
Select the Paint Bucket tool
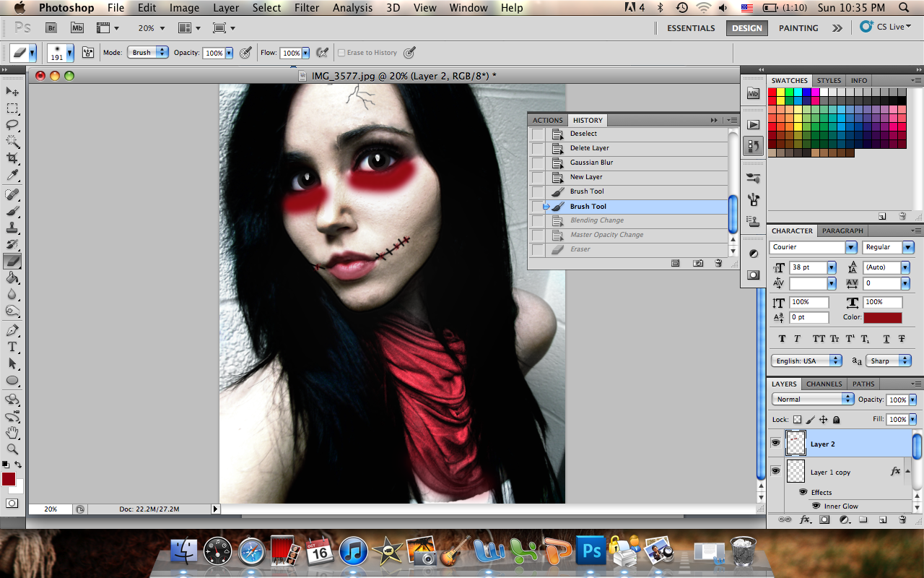(x=12, y=278)
